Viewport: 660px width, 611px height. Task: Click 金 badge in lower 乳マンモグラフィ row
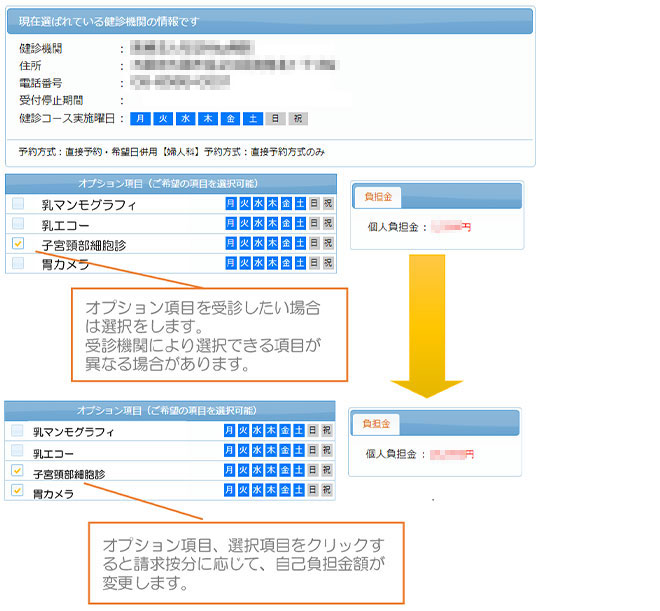point(285,430)
